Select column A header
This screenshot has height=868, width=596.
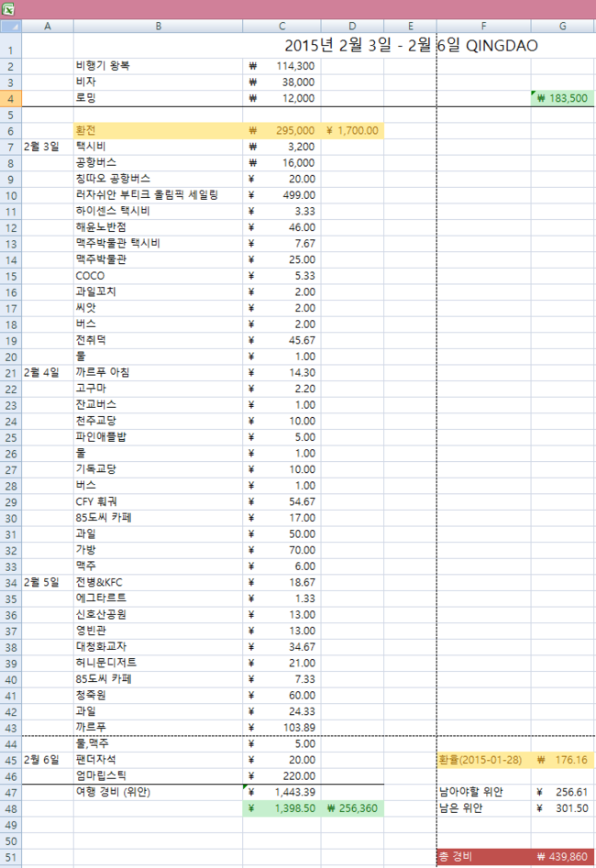(x=48, y=26)
